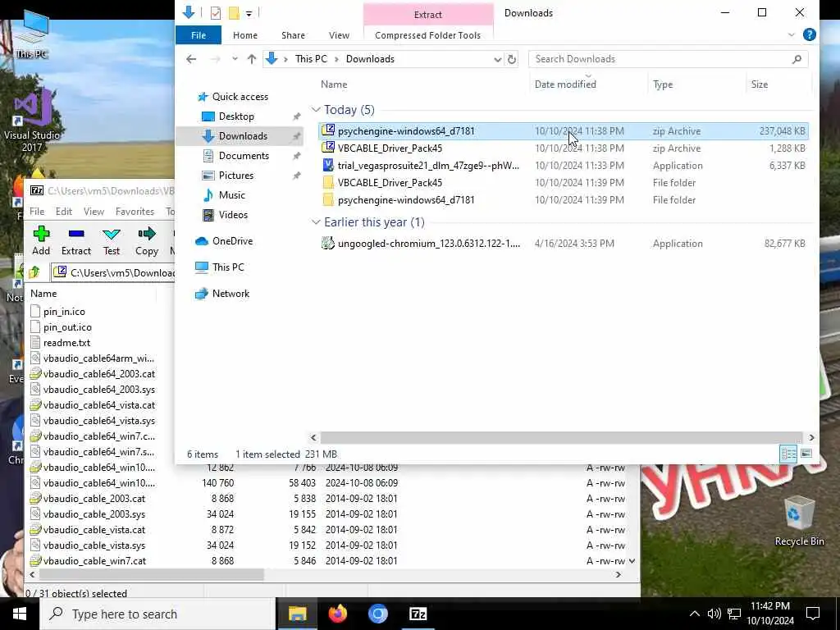Expand the ribbon with the chevron
Image resolution: width=840 pixels, height=630 pixels.
point(792,34)
